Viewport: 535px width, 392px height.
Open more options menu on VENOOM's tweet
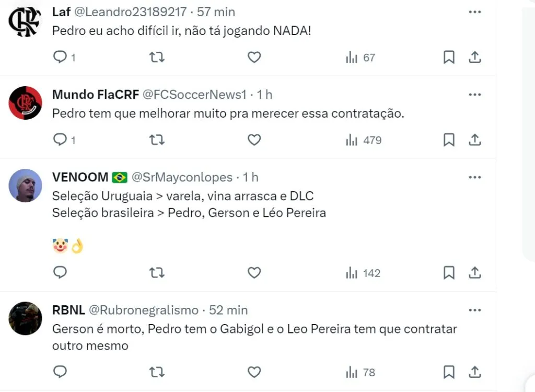pyautogui.click(x=474, y=177)
